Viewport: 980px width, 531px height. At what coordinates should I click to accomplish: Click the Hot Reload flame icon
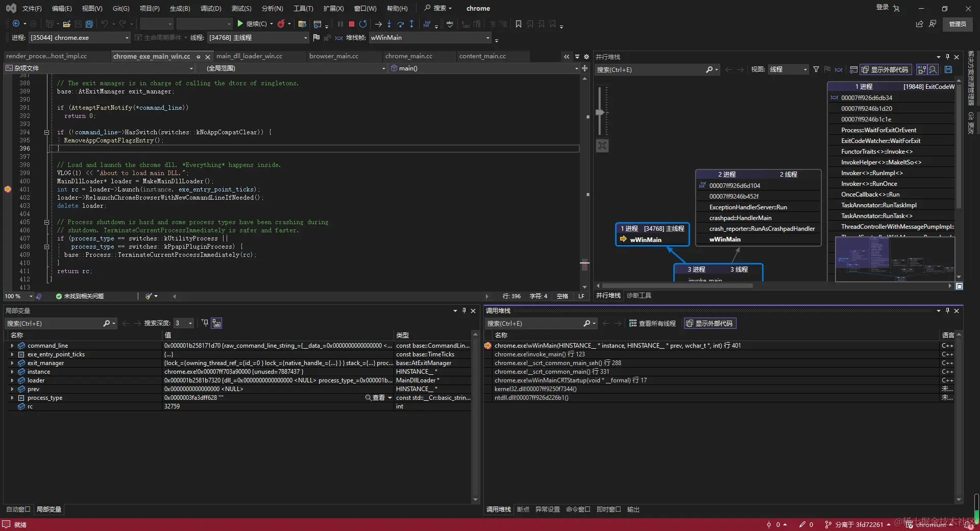[x=281, y=23]
